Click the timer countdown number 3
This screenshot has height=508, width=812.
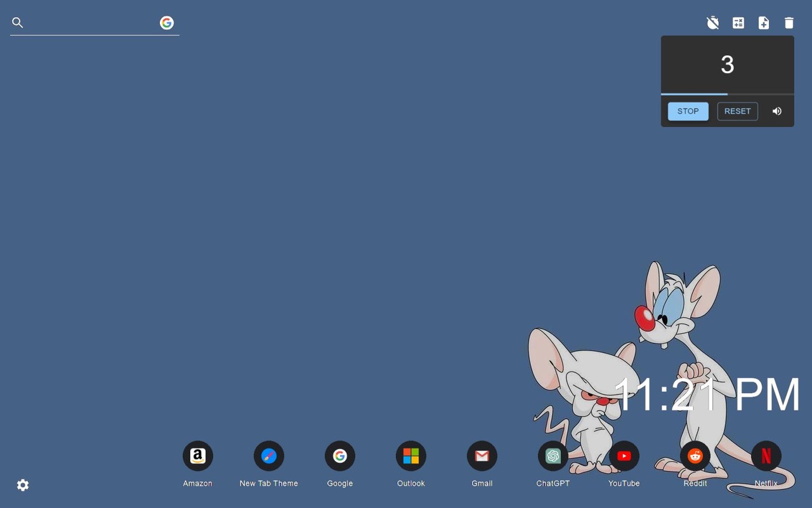point(728,64)
